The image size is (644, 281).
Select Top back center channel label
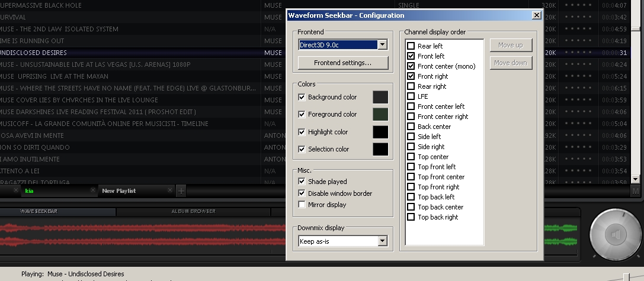coord(440,206)
